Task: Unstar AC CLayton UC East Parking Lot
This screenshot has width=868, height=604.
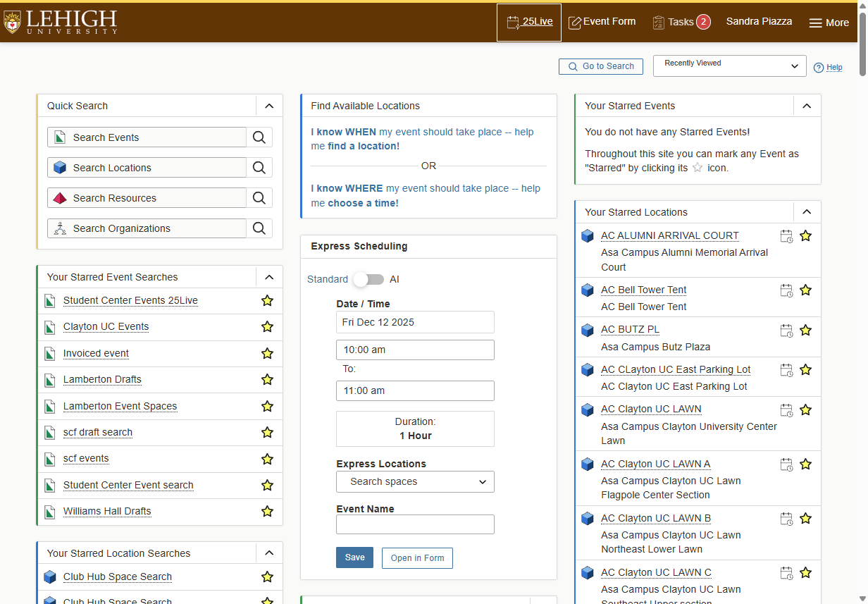Action: click(x=805, y=369)
